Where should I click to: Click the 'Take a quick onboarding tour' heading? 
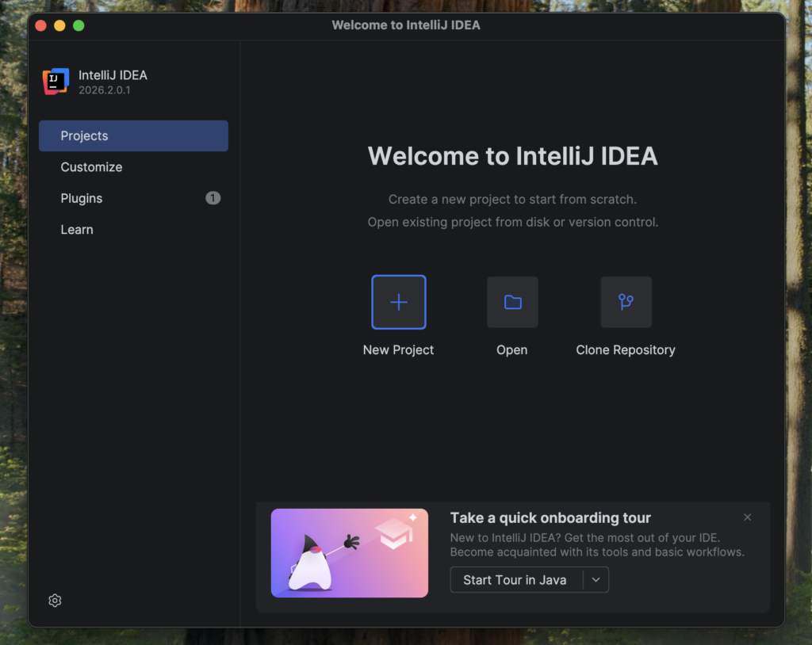[550, 517]
